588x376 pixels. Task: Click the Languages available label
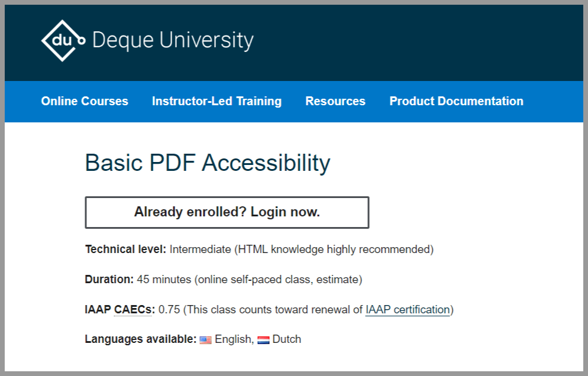[141, 339]
